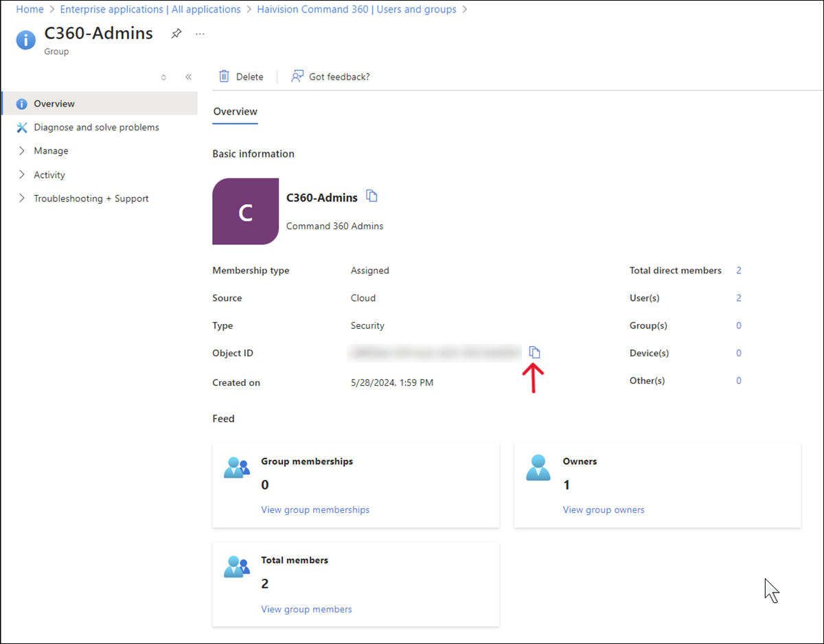Open the more options ellipsis menu
This screenshot has height=644, width=824.
tap(200, 34)
